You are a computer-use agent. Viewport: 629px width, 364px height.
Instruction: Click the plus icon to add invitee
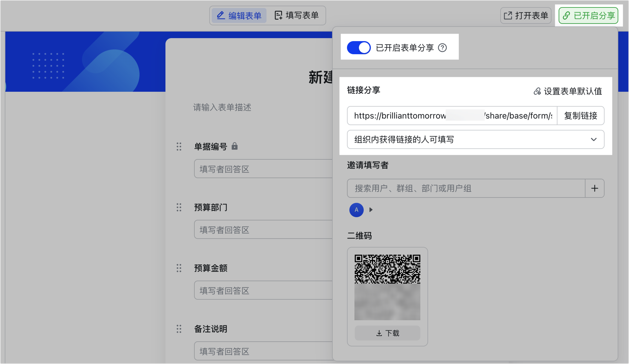[x=595, y=188]
